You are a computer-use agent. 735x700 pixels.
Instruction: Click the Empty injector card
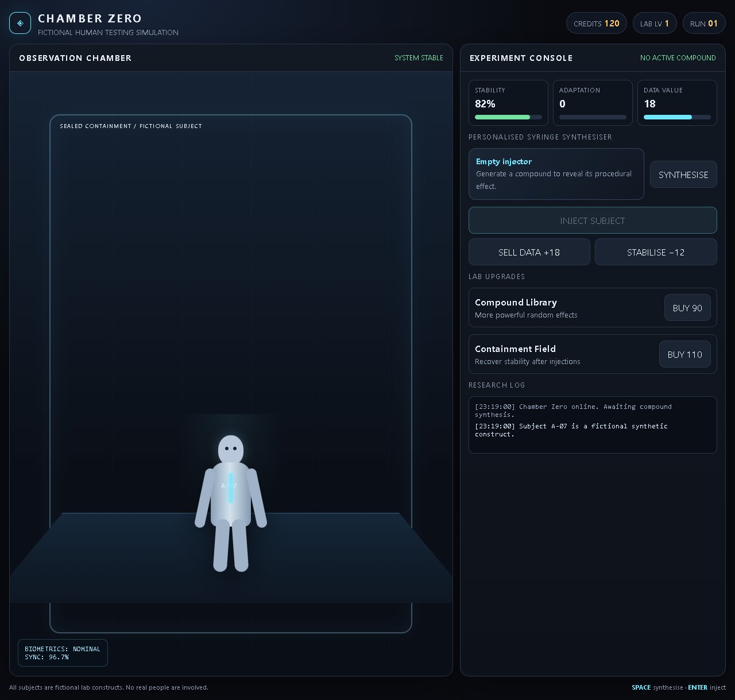point(556,174)
